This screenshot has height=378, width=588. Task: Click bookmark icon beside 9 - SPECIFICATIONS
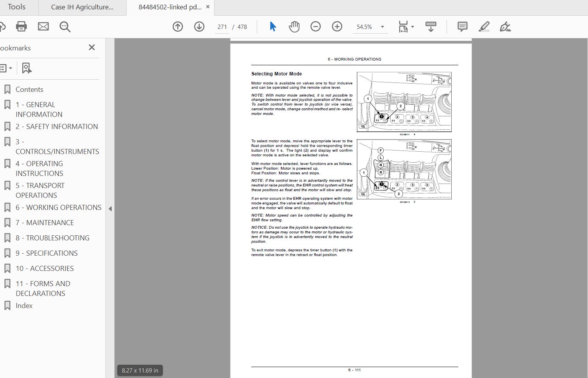tap(7, 253)
